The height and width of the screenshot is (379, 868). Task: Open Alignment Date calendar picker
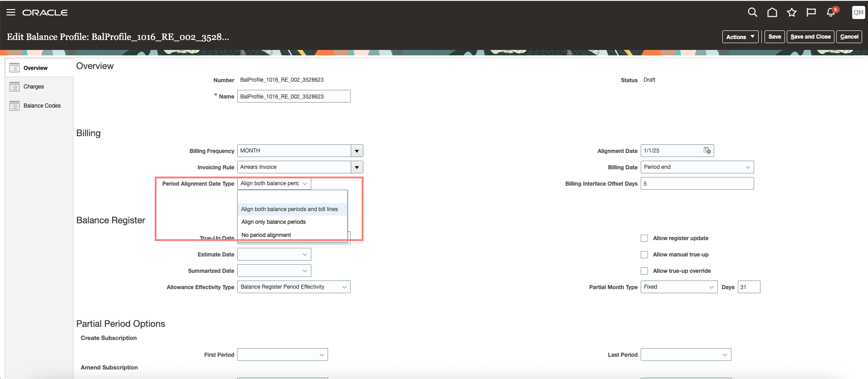(x=707, y=150)
